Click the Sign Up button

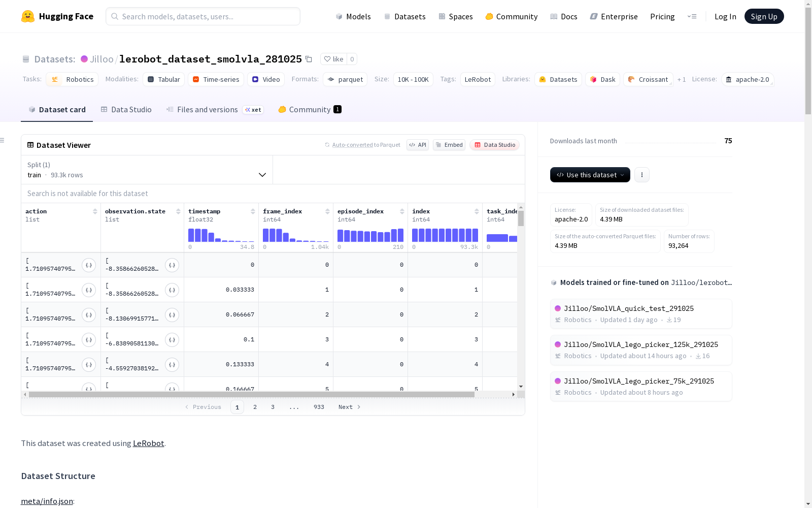tap(764, 16)
